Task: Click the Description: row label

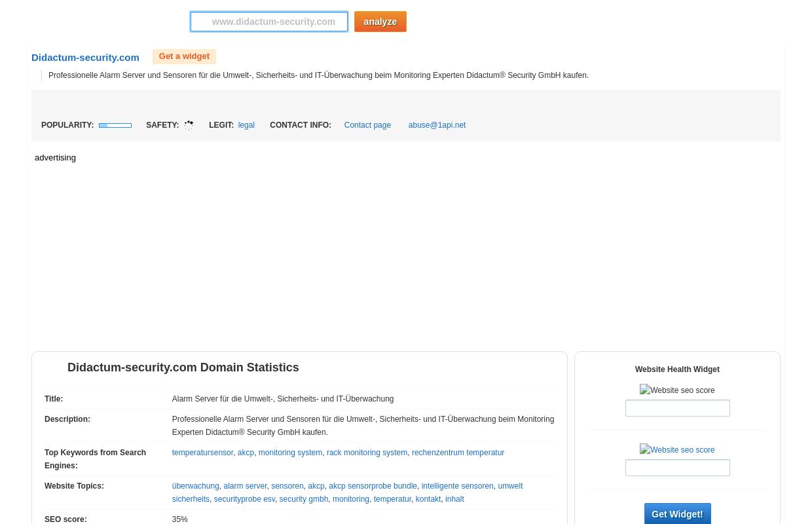Action: pyautogui.click(x=67, y=419)
